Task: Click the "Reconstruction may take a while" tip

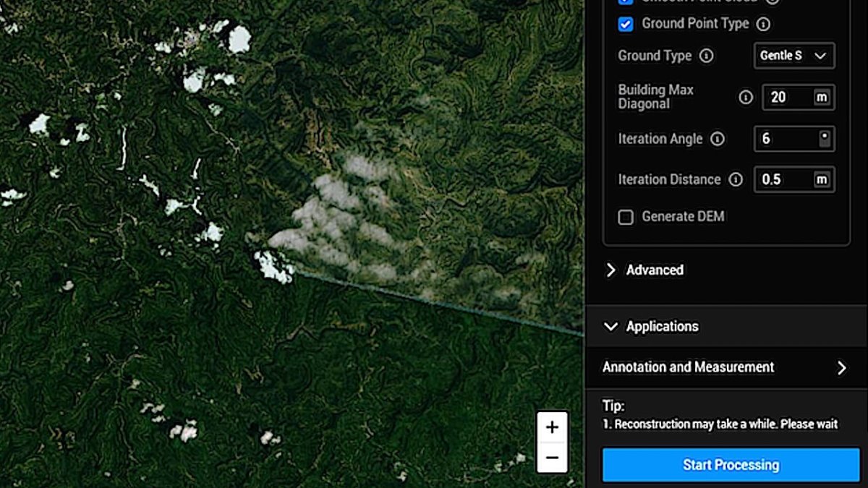Action: [720, 424]
